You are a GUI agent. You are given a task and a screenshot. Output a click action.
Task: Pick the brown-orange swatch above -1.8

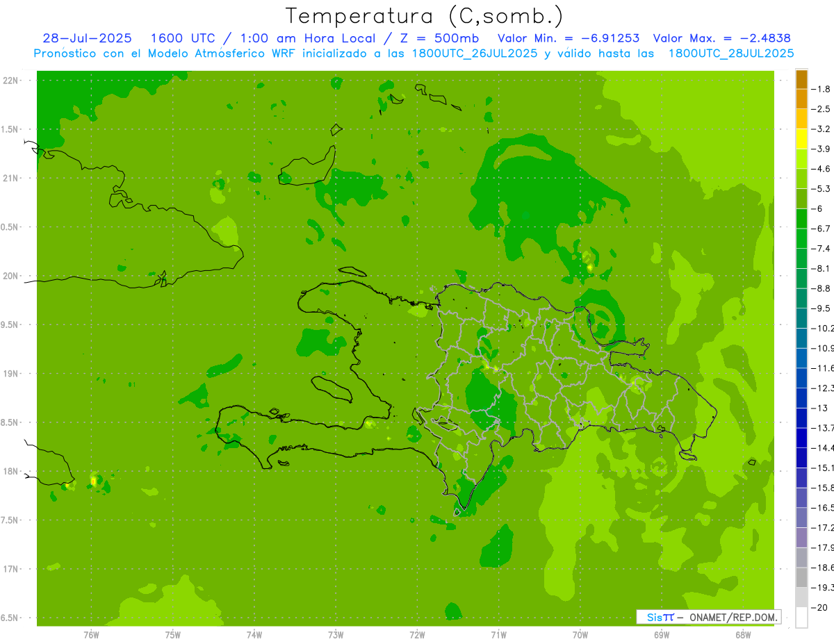[801, 79]
